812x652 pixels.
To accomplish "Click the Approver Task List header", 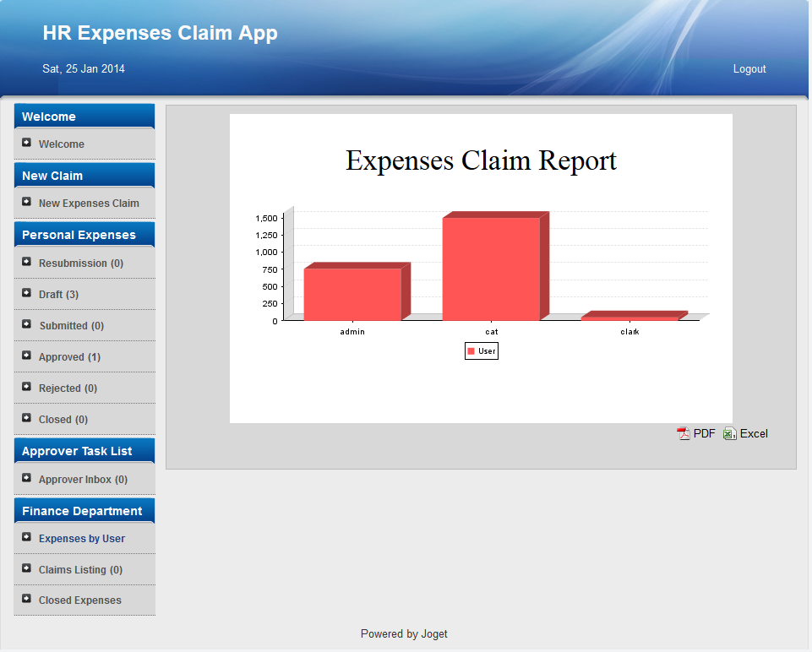I will tap(84, 451).
